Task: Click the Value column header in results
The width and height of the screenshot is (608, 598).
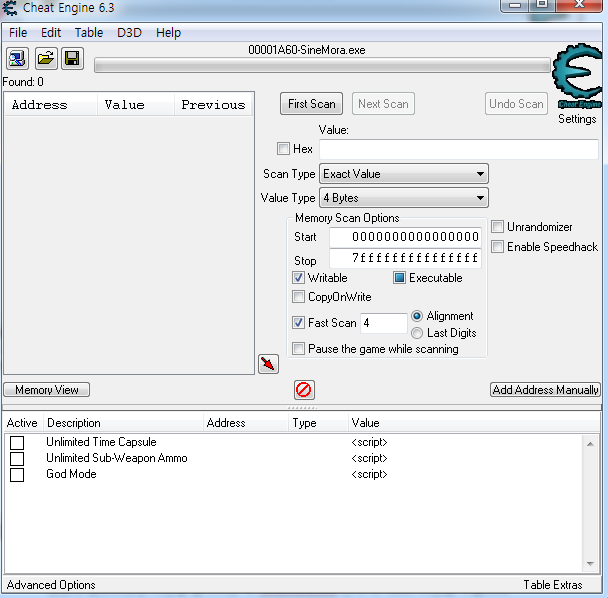Action: 136,105
